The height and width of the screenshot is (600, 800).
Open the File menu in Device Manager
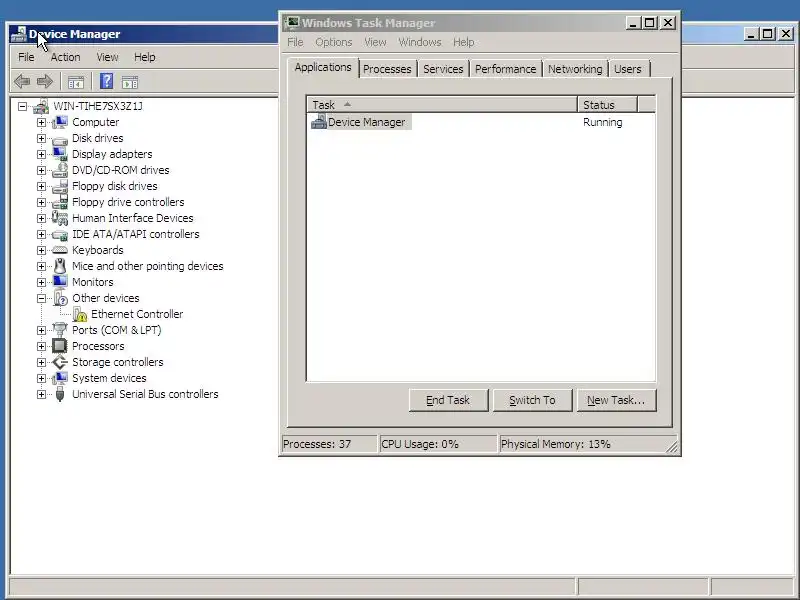26,57
